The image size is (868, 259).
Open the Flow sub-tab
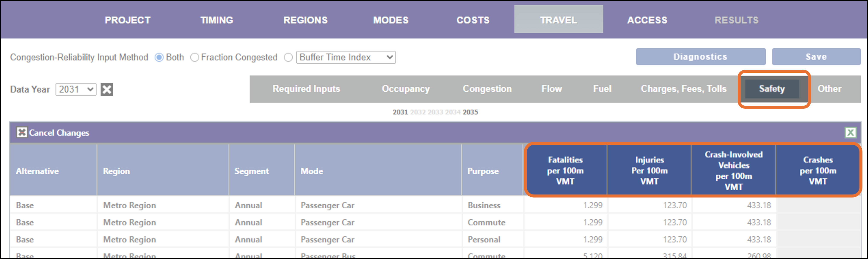[552, 89]
